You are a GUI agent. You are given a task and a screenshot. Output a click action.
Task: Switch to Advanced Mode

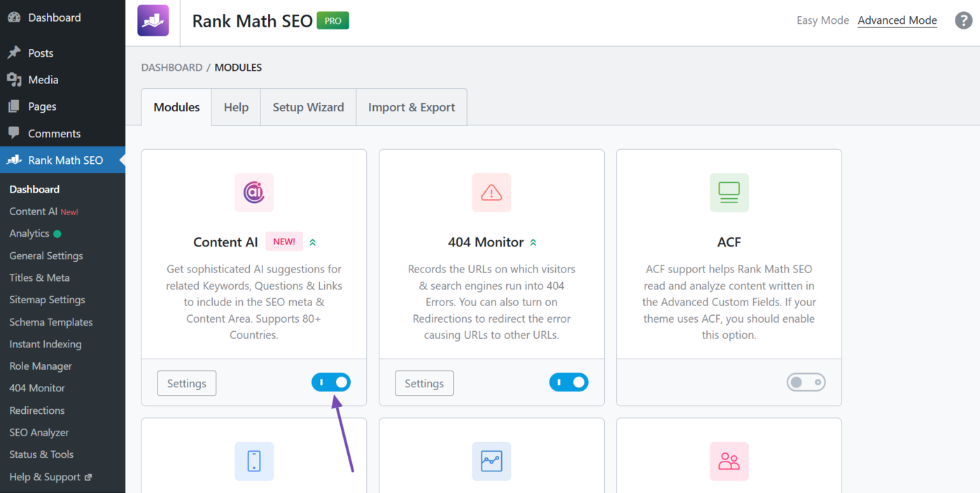897,20
